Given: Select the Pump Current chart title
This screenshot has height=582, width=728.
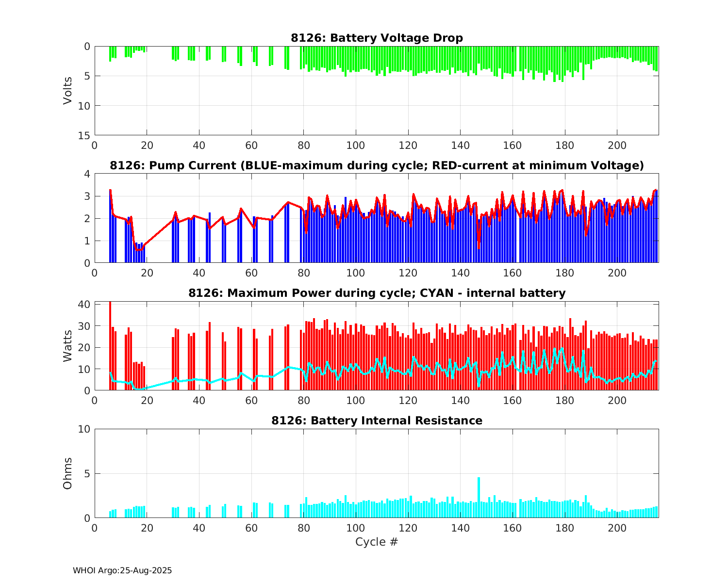Looking at the screenshot, I should click(x=377, y=166).
